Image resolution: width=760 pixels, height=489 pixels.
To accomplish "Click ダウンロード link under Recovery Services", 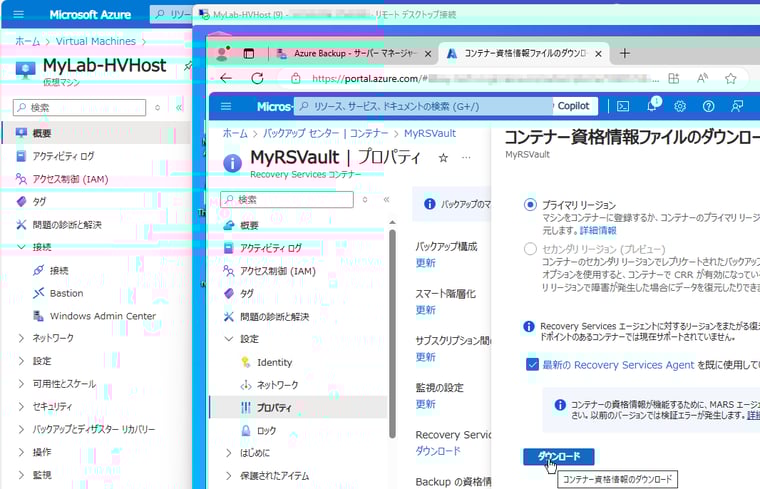I will click(x=438, y=451).
